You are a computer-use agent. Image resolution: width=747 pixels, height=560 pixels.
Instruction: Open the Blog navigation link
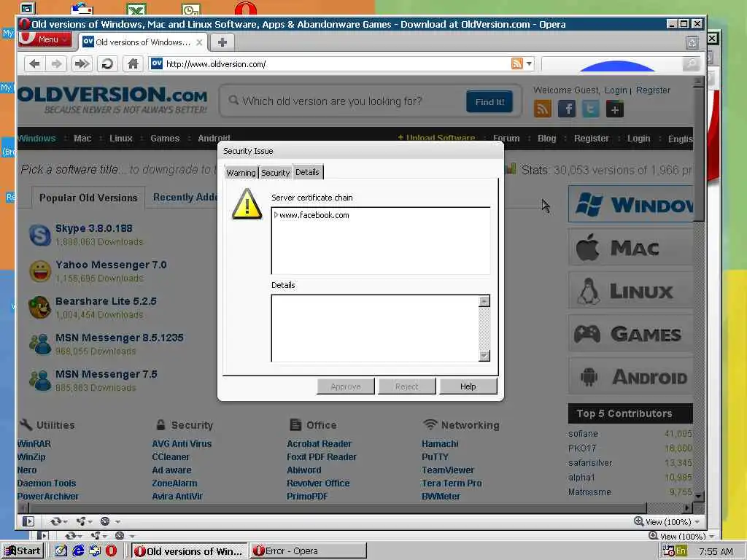pyautogui.click(x=546, y=138)
